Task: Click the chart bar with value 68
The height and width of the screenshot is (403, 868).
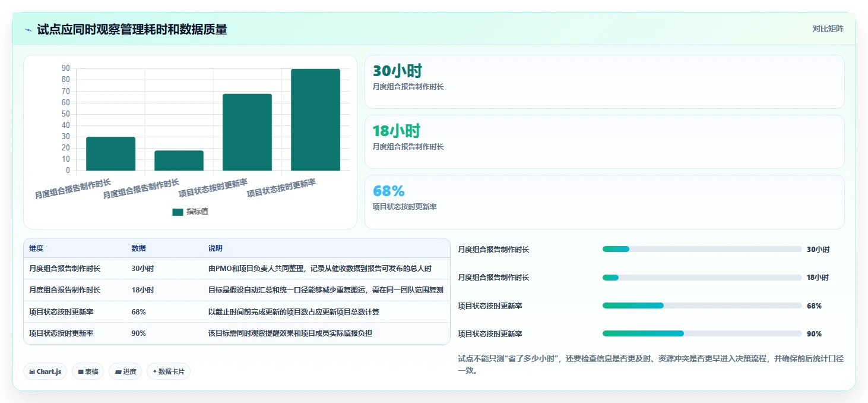Action: click(247, 133)
